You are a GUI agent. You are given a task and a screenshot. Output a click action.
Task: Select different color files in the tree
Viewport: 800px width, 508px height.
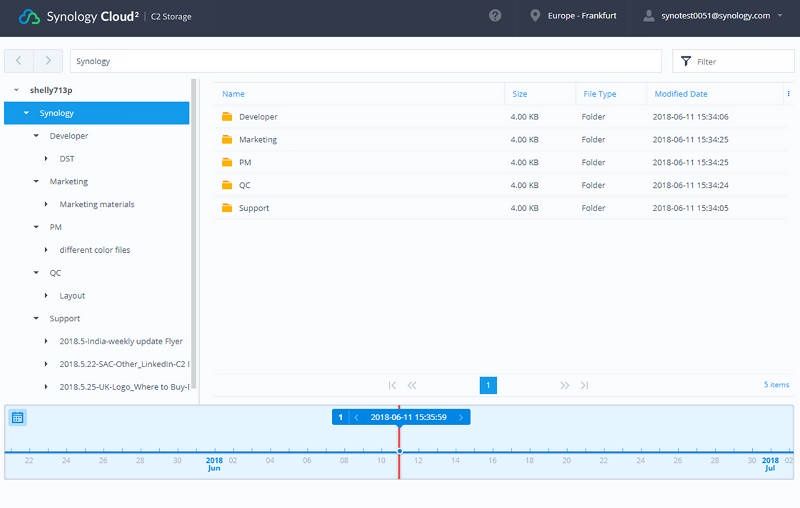(x=95, y=250)
